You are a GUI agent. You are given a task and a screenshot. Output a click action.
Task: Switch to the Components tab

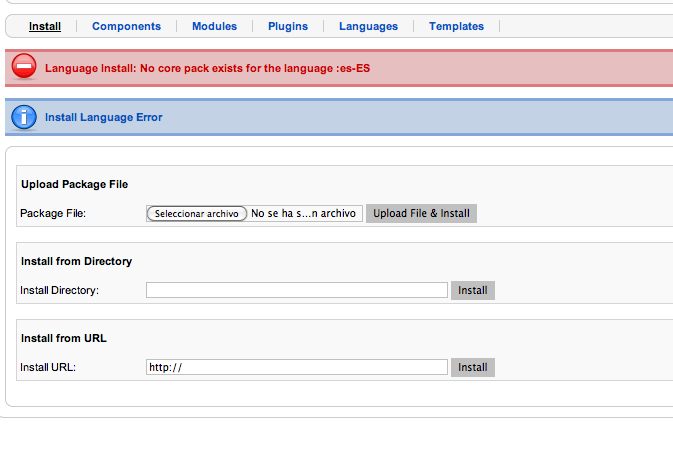click(126, 26)
